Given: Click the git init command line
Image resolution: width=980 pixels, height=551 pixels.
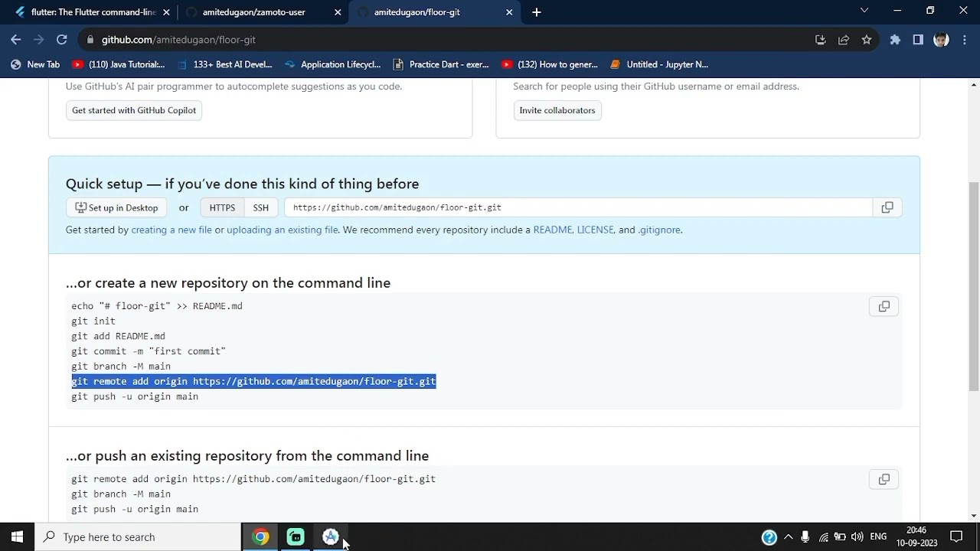Looking at the screenshot, I should 93,321.
